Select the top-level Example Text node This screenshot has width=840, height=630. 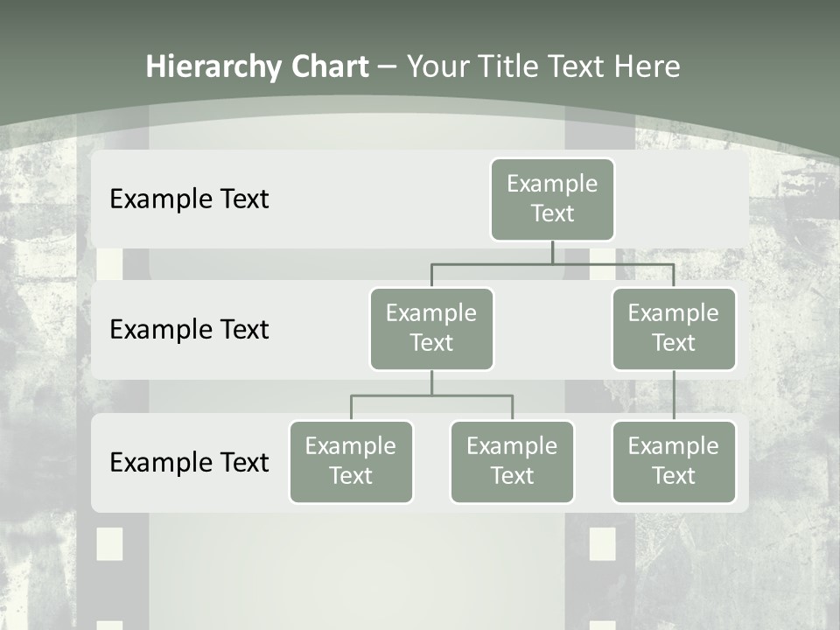pyautogui.click(x=552, y=199)
